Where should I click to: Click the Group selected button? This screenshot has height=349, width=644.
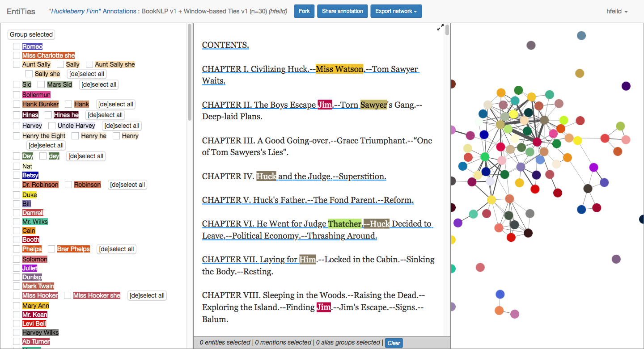[x=31, y=34]
